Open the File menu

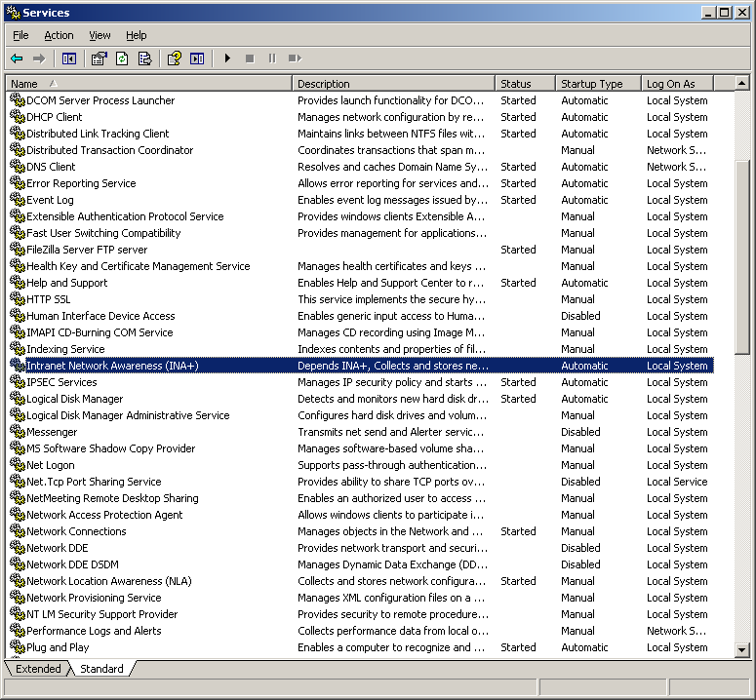20,35
